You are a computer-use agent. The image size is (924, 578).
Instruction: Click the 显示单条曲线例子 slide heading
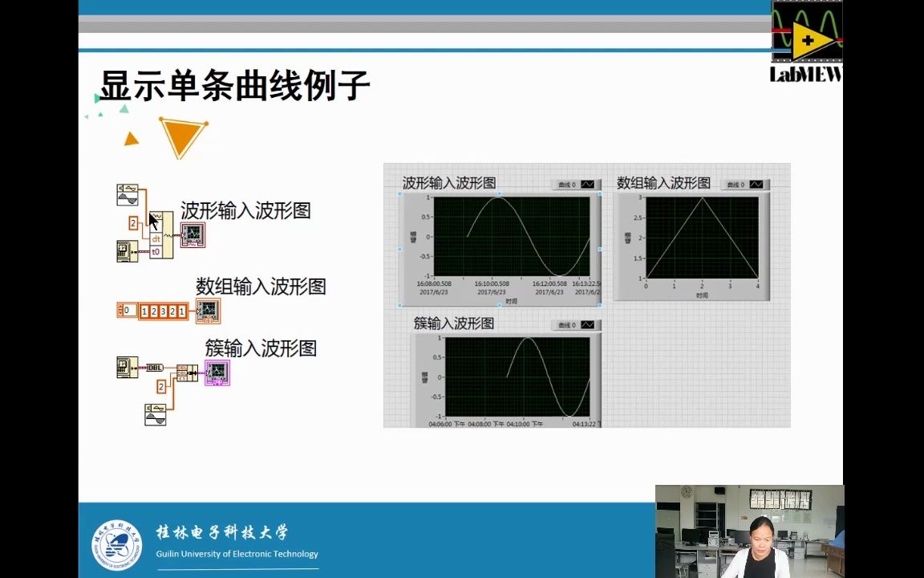pyautogui.click(x=233, y=83)
